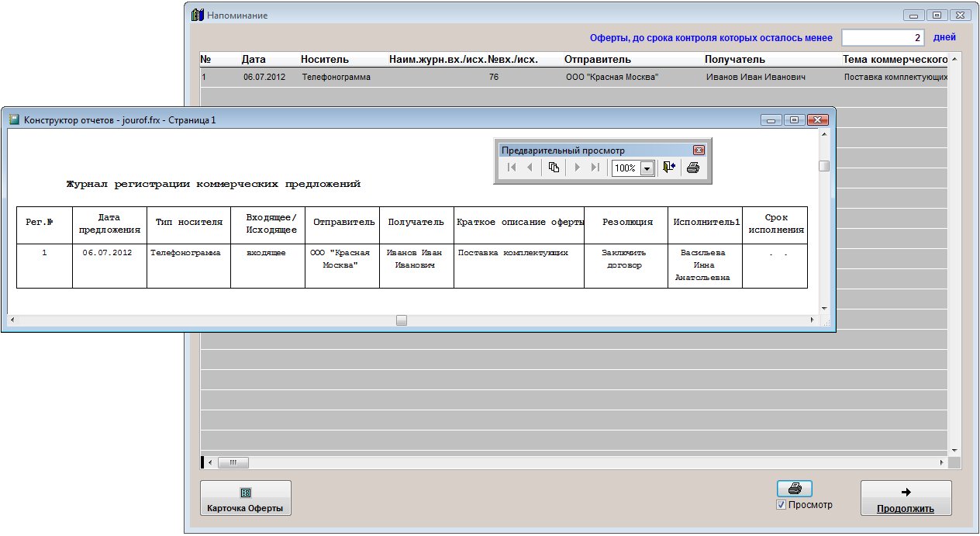Click the days remaining input field
Image resolution: width=980 pixels, height=536 pixels.
tap(883, 37)
